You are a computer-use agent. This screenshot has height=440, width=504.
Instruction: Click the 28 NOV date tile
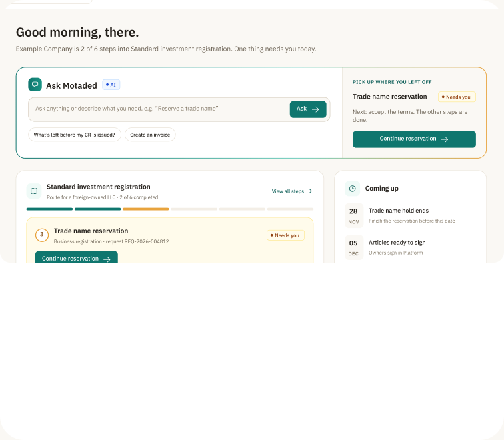[354, 215]
